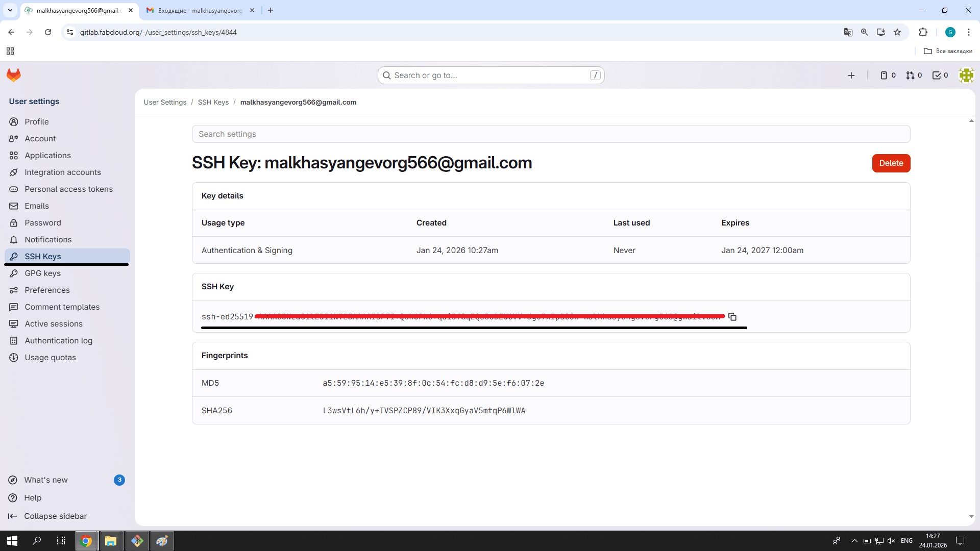Open File Explorer from taskbar
The height and width of the screenshot is (551, 980).
pyautogui.click(x=111, y=541)
